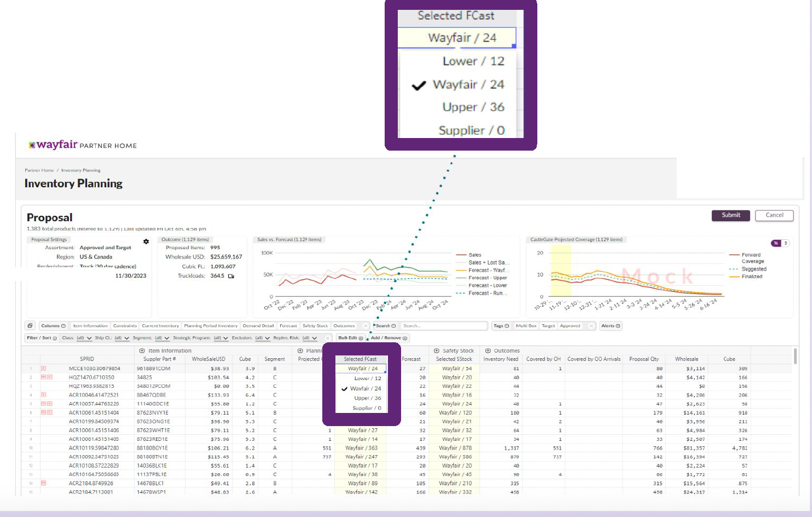Toggle the Demand Detail column chip
812x517 pixels.
258,326
